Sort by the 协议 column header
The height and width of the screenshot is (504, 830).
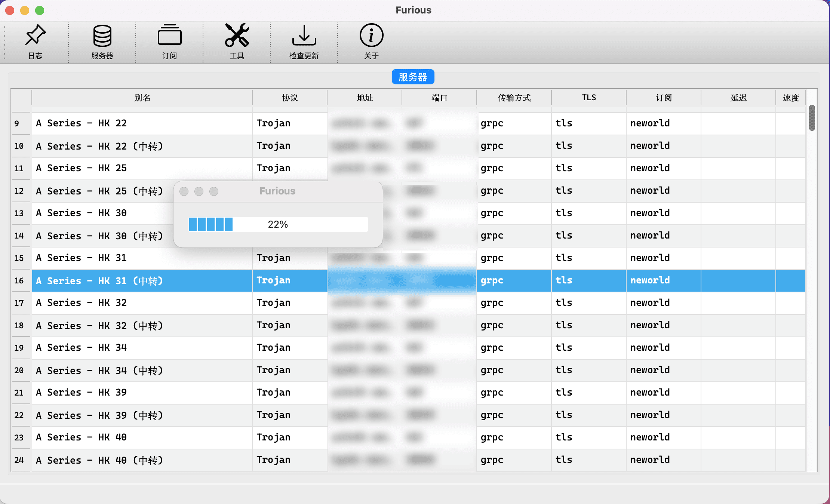coord(290,98)
